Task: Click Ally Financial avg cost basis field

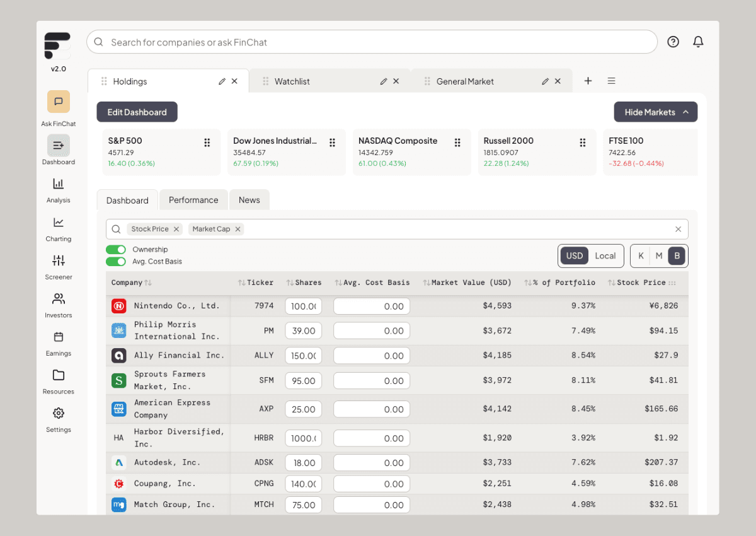Action: (x=372, y=356)
